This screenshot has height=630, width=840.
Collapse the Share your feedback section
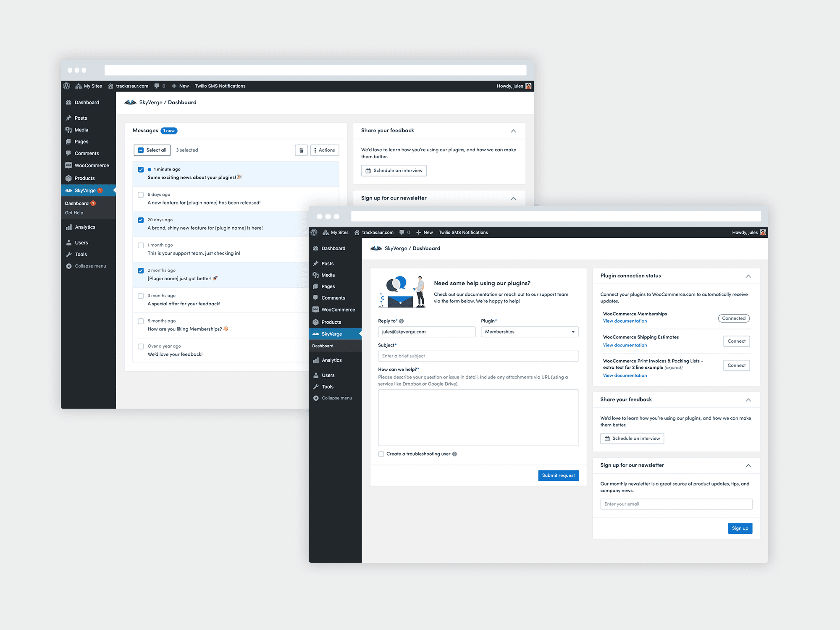[x=748, y=399]
